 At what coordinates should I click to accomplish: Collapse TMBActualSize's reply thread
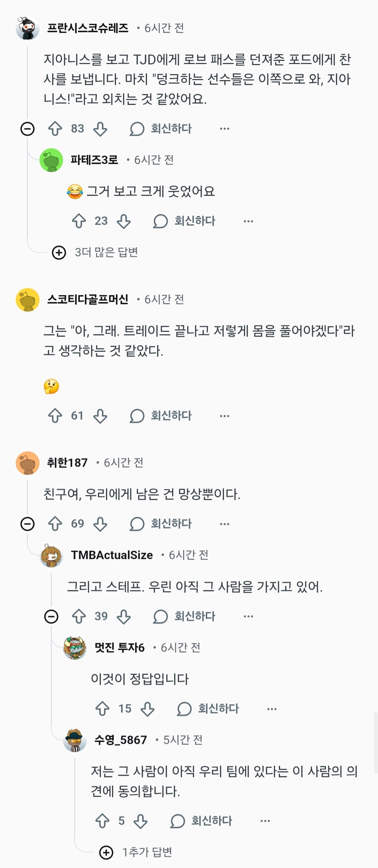tap(51, 616)
